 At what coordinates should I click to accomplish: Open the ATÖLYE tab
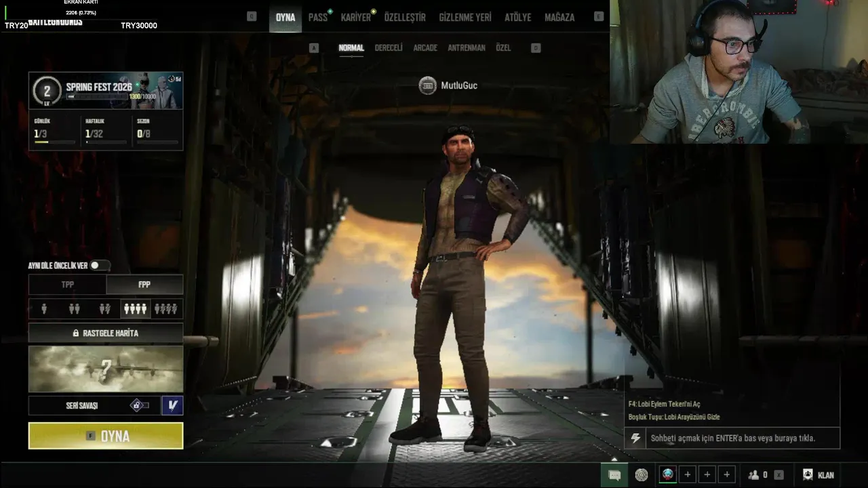coord(518,17)
